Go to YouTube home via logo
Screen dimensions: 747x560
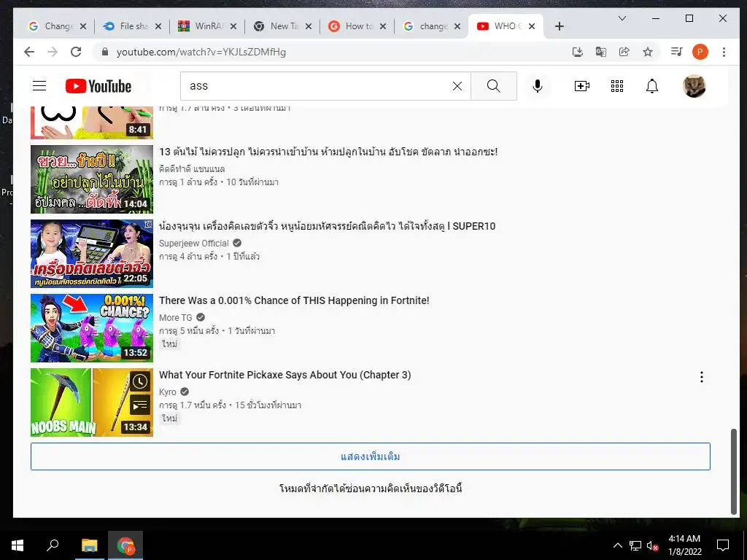coord(98,86)
